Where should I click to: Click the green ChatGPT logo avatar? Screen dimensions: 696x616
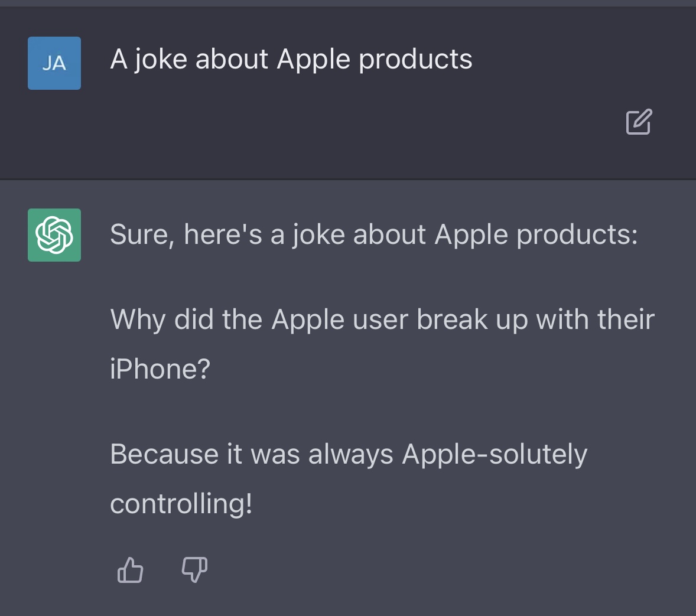(54, 235)
